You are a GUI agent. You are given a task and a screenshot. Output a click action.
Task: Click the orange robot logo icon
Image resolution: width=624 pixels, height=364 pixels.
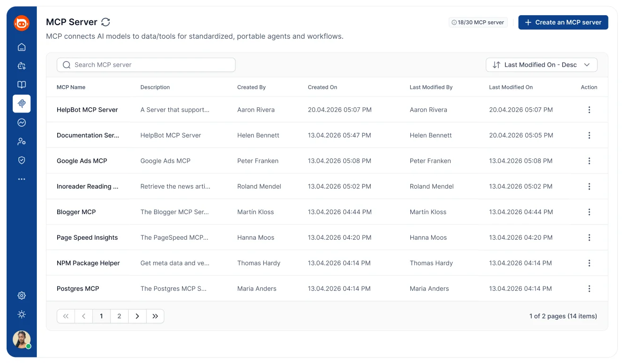(22, 23)
